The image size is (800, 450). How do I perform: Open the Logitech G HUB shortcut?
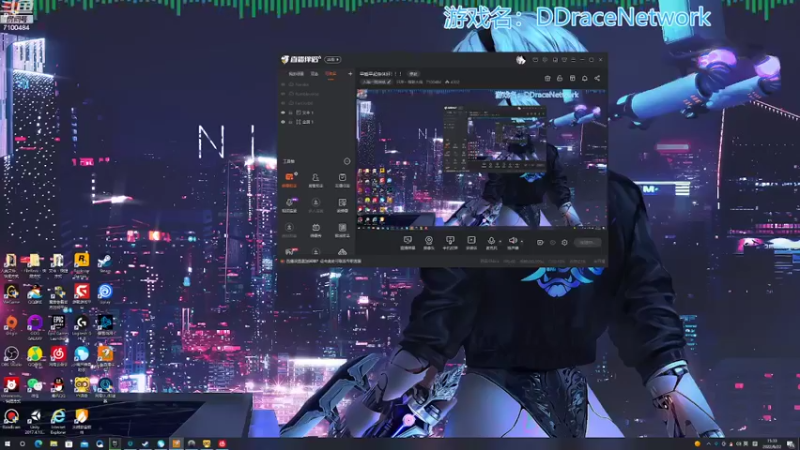point(82,328)
